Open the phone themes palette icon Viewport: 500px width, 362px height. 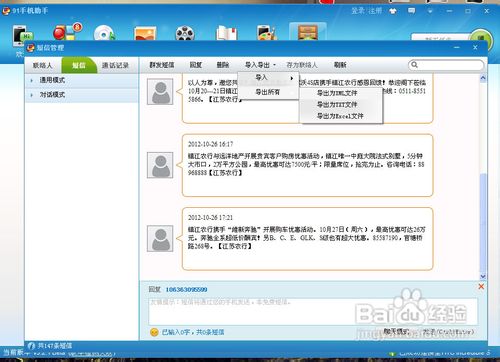click(267, 33)
